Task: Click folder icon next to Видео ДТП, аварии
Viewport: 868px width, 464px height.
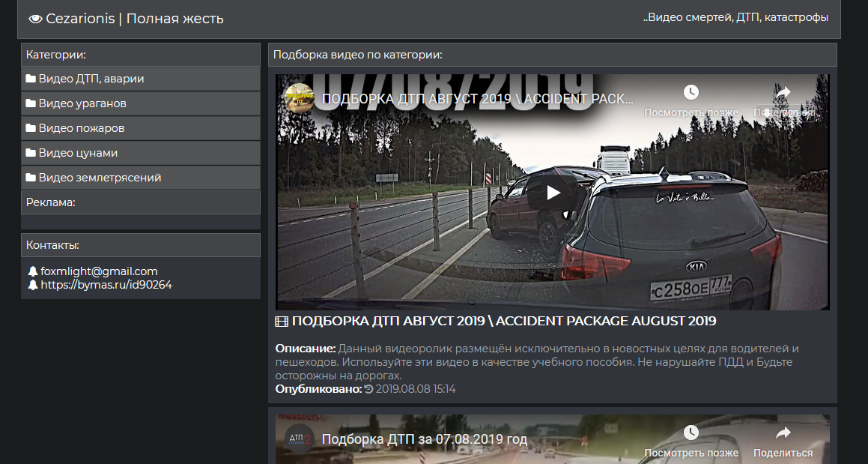Action: [31, 79]
